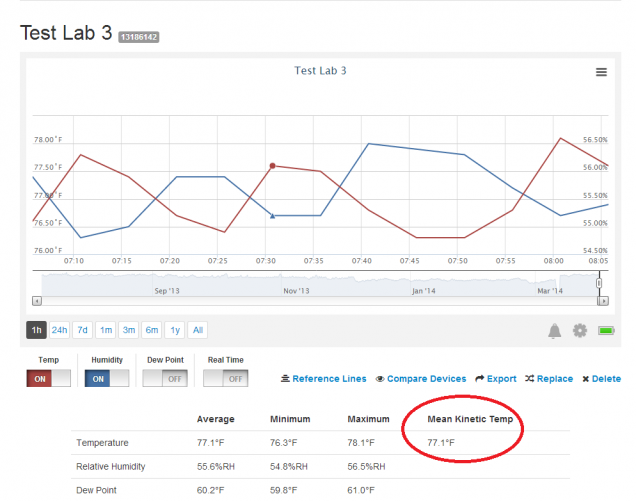Click navigator right scroll arrow

tap(604, 301)
